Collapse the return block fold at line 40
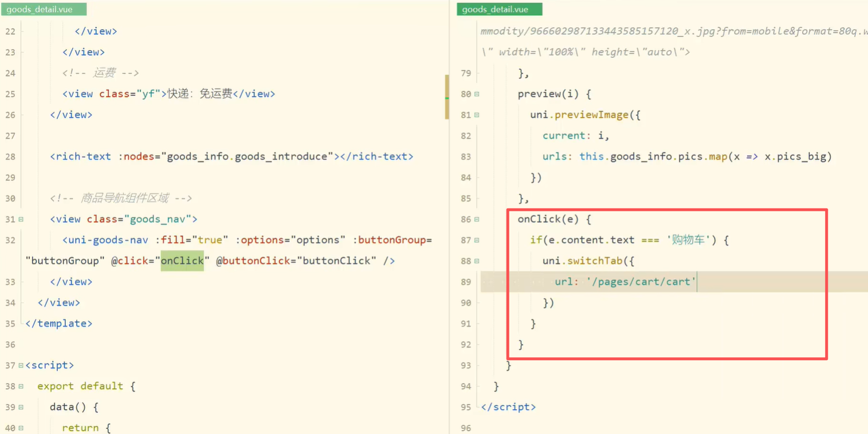868x434 pixels. click(x=21, y=428)
